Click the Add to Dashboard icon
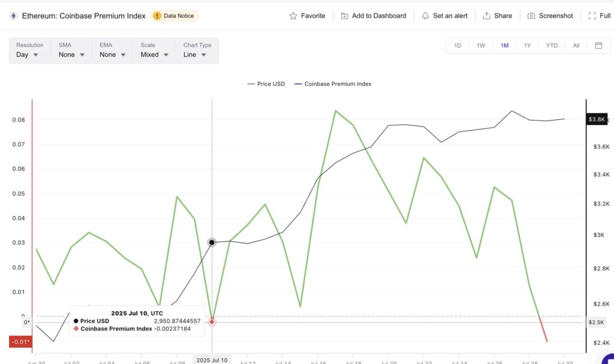Image resolution: width=614 pixels, height=364 pixels. [344, 16]
